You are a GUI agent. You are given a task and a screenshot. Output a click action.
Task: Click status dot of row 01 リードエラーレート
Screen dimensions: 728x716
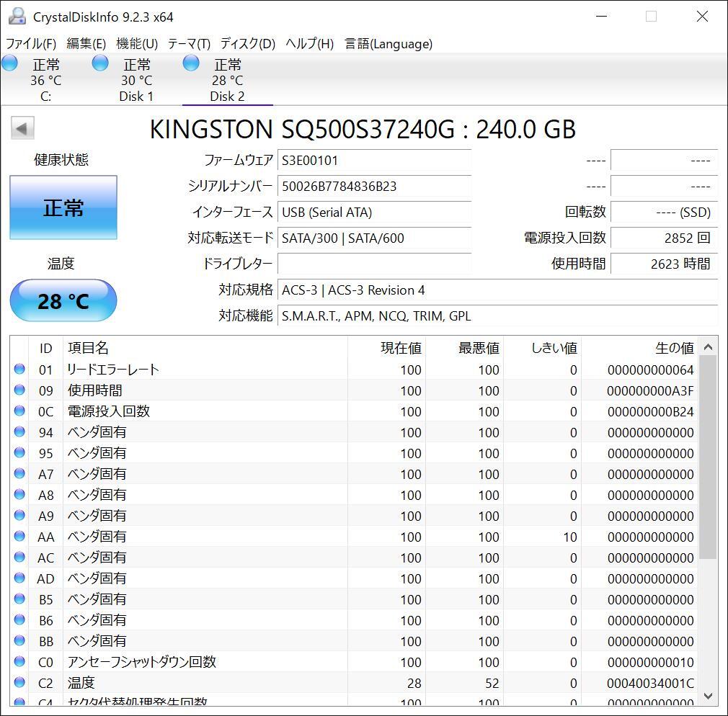click(19, 369)
